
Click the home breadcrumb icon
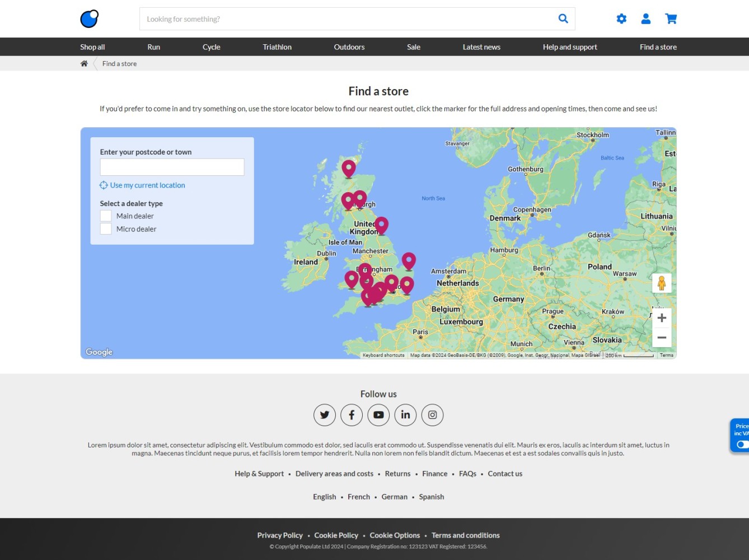[84, 63]
